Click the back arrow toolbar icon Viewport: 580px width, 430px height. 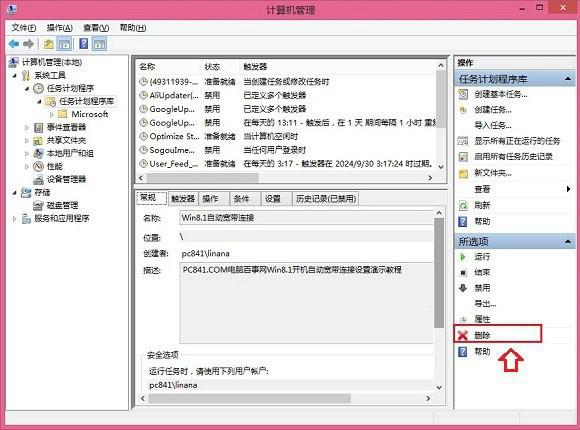coord(14,44)
